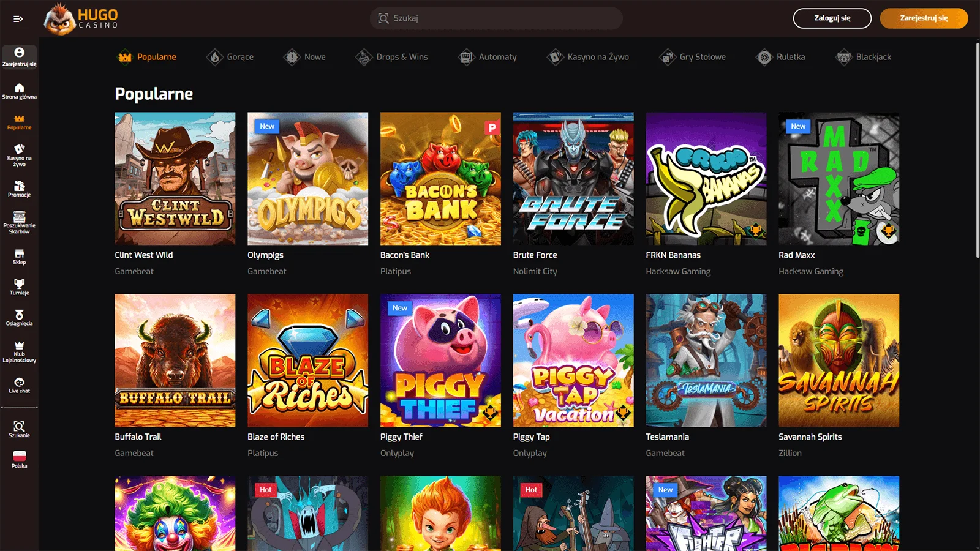Click the Gamebeat provider under Buffalo Trail

pos(134,453)
